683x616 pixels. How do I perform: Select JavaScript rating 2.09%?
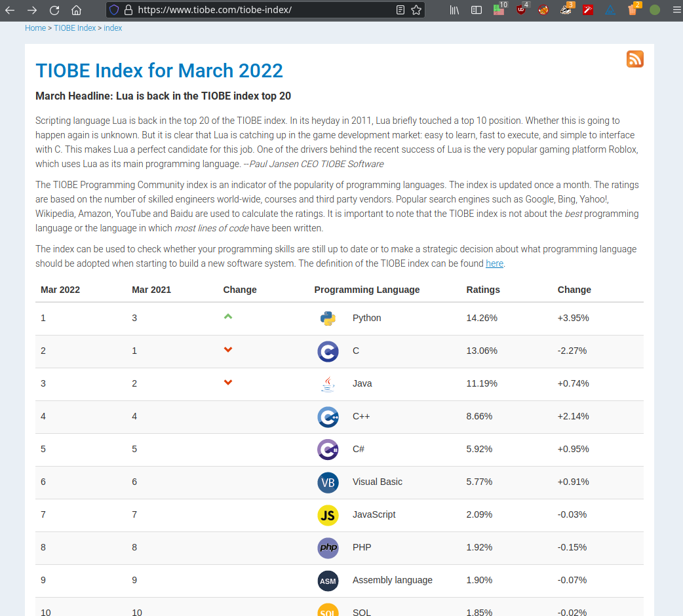click(x=479, y=514)
